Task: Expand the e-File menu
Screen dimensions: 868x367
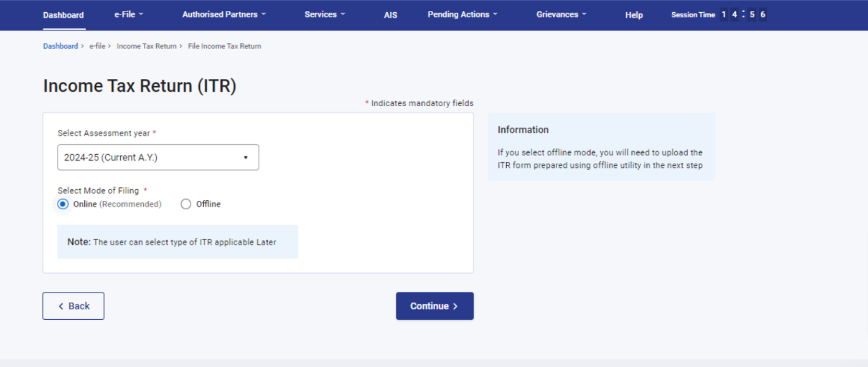Action: (x=128, y=15)
